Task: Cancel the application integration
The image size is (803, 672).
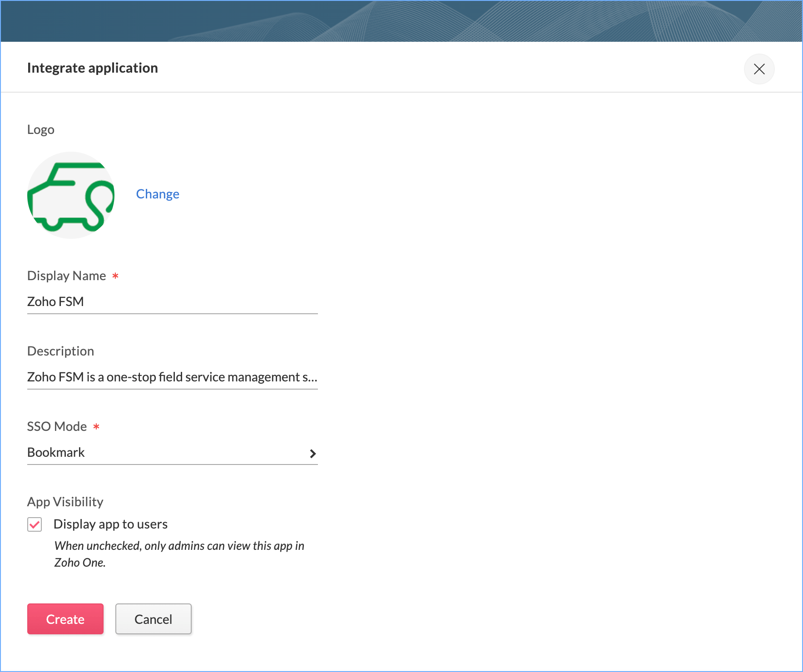Action: pyautogui.click(x=154, y=619)
